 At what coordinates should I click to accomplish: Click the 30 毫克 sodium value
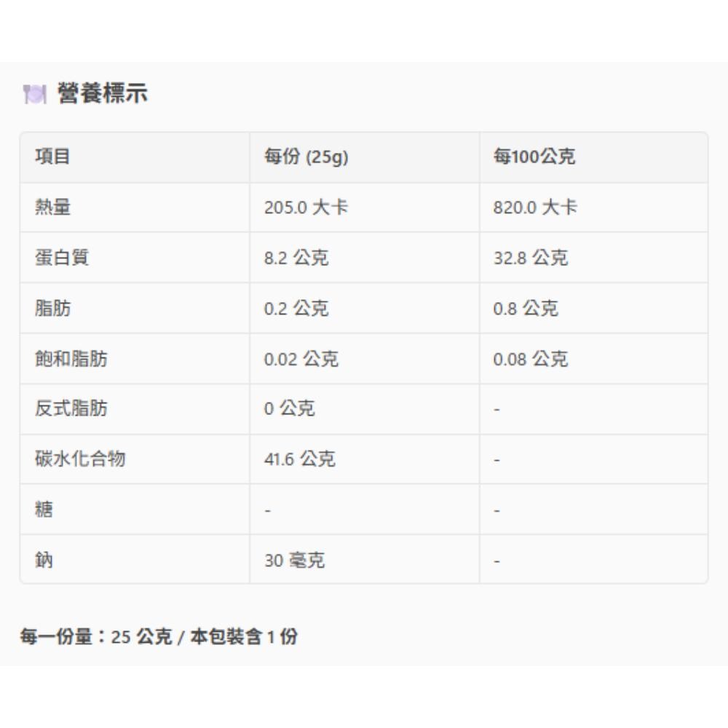point(294,561)
